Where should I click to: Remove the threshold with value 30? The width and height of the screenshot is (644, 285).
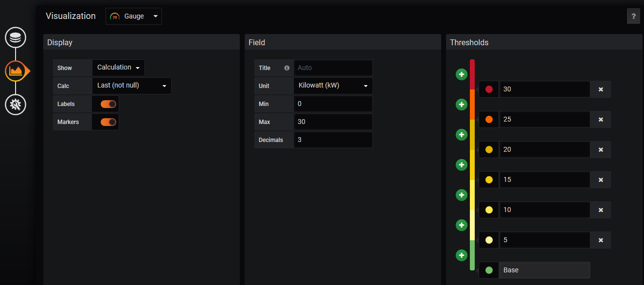coord(601,89)
